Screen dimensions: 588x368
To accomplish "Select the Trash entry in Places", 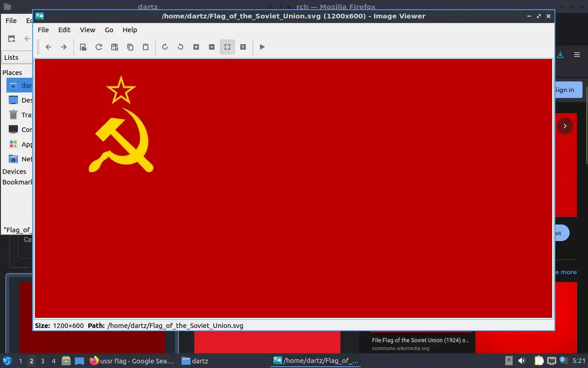I will (x=20, y=115).
